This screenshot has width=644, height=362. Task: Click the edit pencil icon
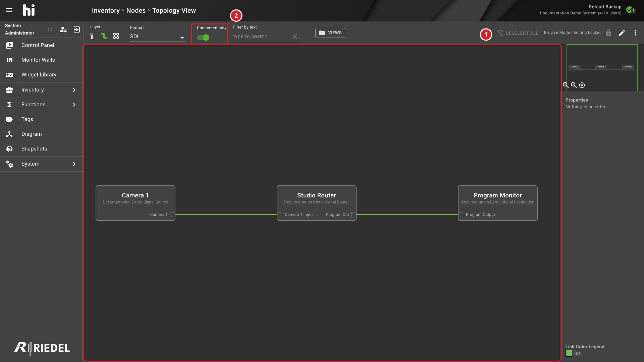[622, 33]
